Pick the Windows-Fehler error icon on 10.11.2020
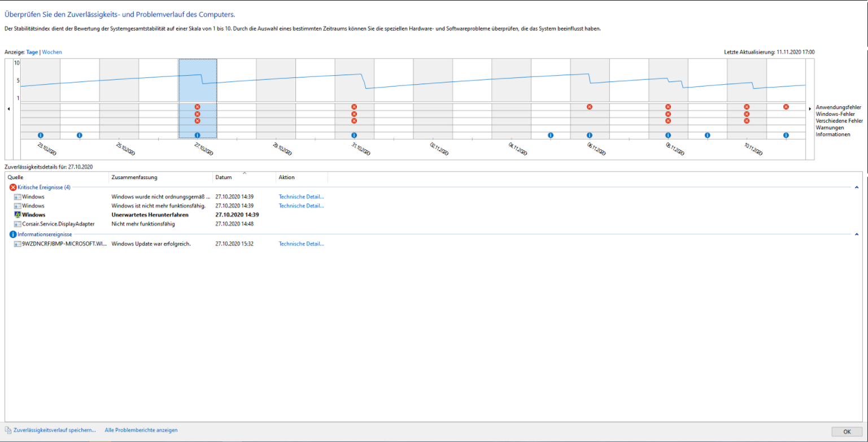Image resolution: width=868 pixels, height=442 pixels. click(747, 114)
